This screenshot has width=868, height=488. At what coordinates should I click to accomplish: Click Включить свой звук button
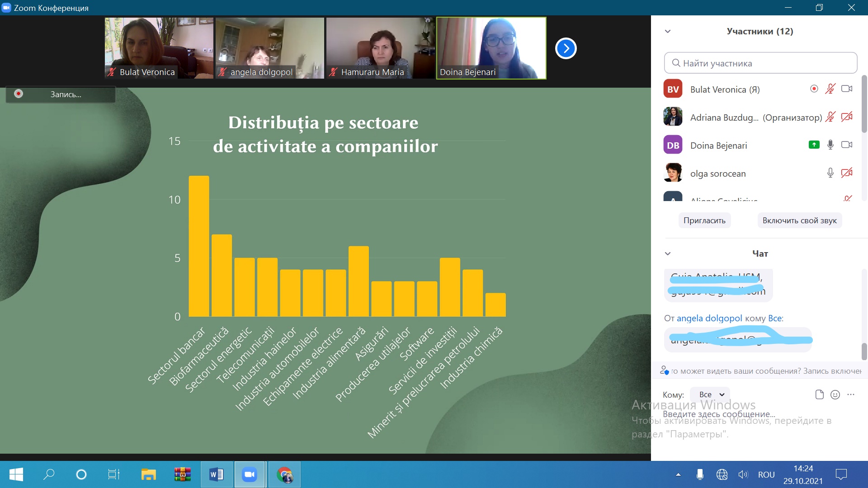coord(799,221)
